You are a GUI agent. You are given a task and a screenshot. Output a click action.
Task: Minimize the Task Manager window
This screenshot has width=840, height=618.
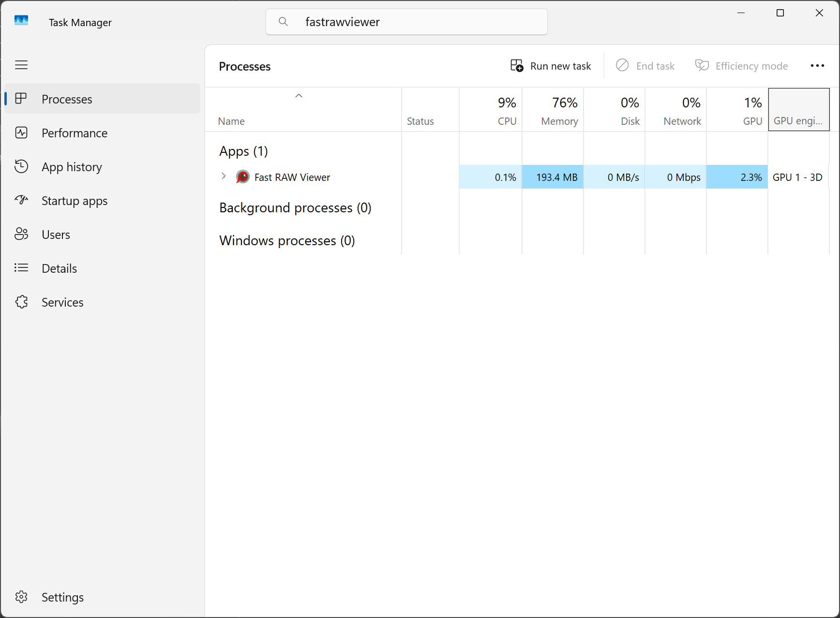[741, 13]
